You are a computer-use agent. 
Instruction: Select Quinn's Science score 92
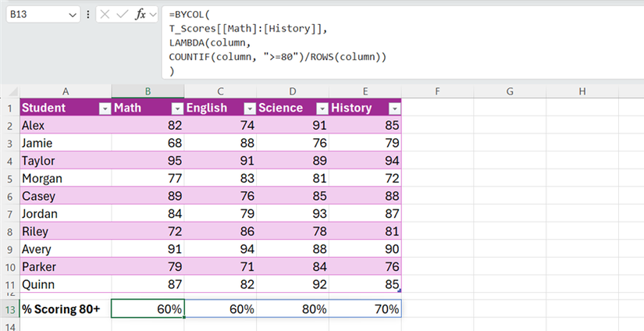[293, 285]
